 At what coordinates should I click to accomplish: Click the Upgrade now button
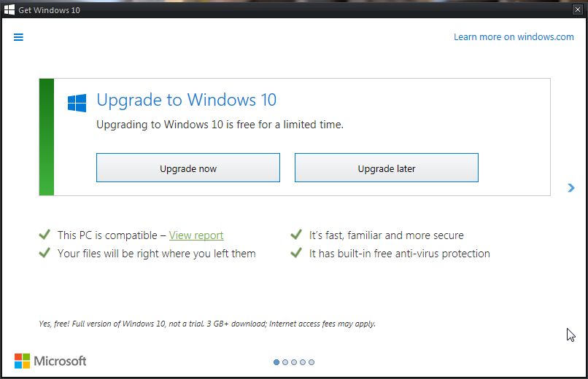coord(188,168)
